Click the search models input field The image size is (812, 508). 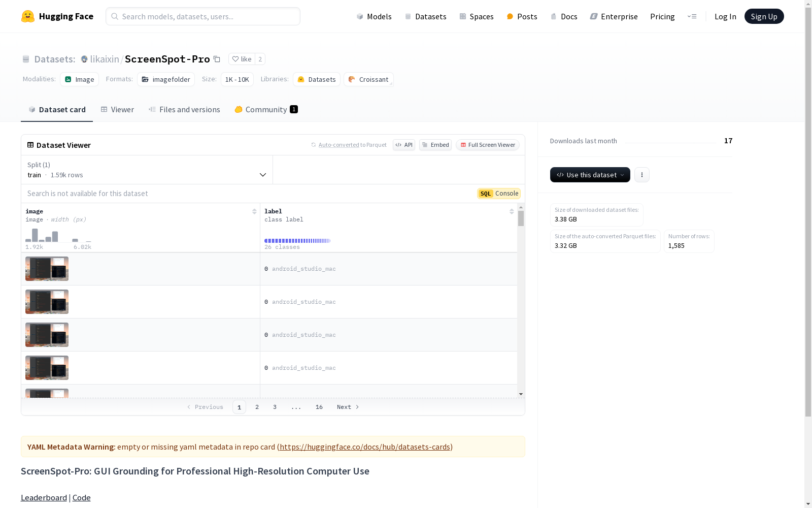point(203,16)
